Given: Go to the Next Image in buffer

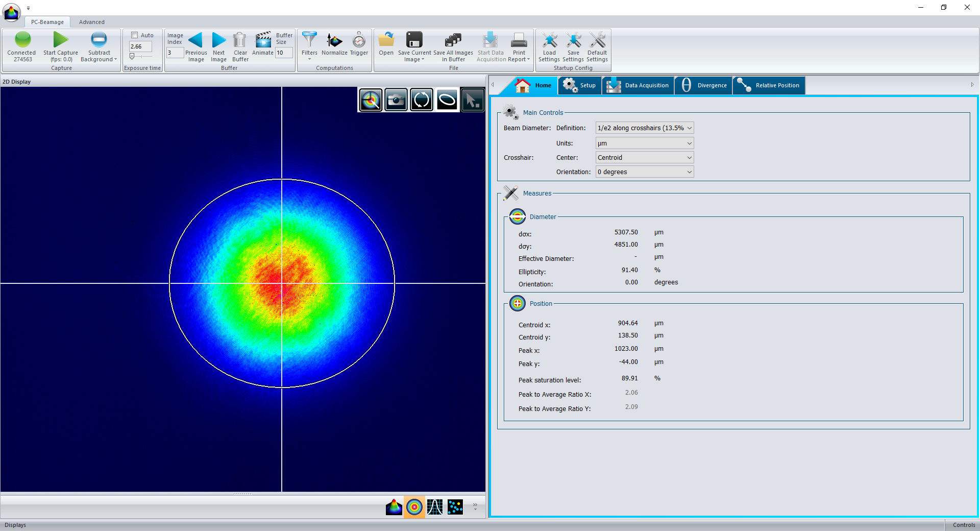Looking at the screenshot, I should pyautogui.click(x=218, y=41).
